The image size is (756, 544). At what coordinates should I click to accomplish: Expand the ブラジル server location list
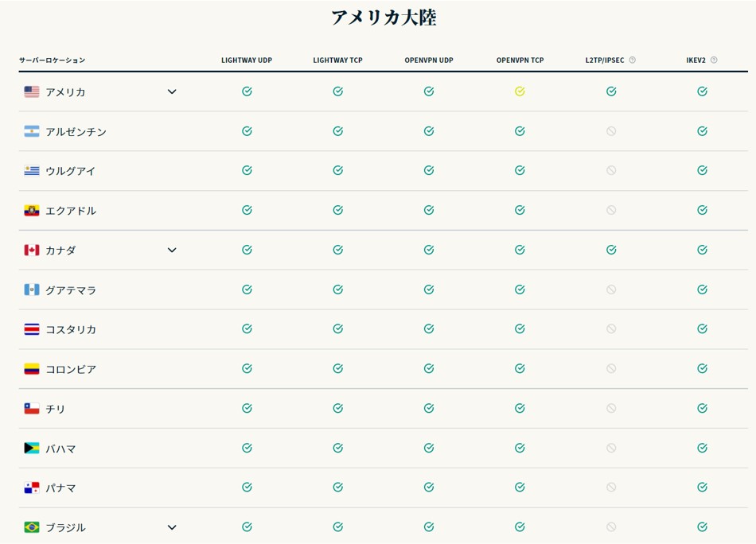(x=172, y=527)
